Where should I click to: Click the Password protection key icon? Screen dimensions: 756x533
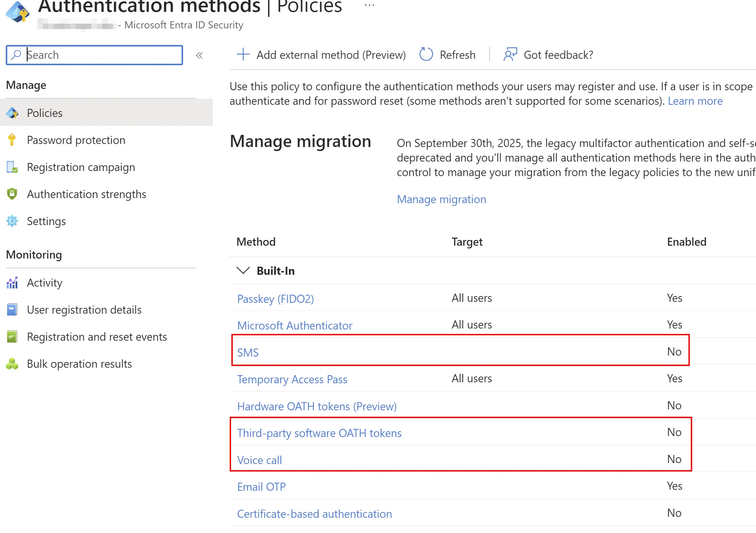[x=12, y=140]
